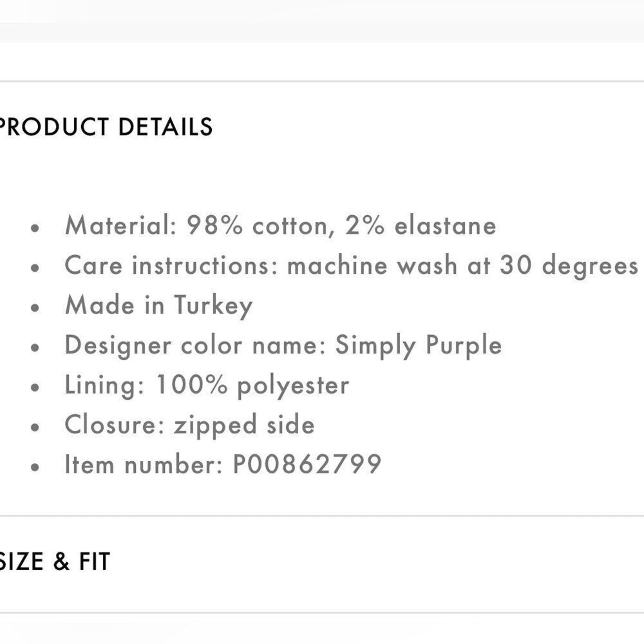Click the Made in Turkey line

pos(159,305)
